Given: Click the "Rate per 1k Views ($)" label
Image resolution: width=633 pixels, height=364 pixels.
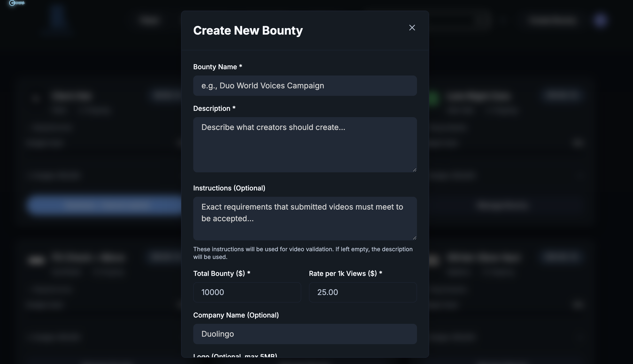Looking at the screenshot, I should [345, 273].
